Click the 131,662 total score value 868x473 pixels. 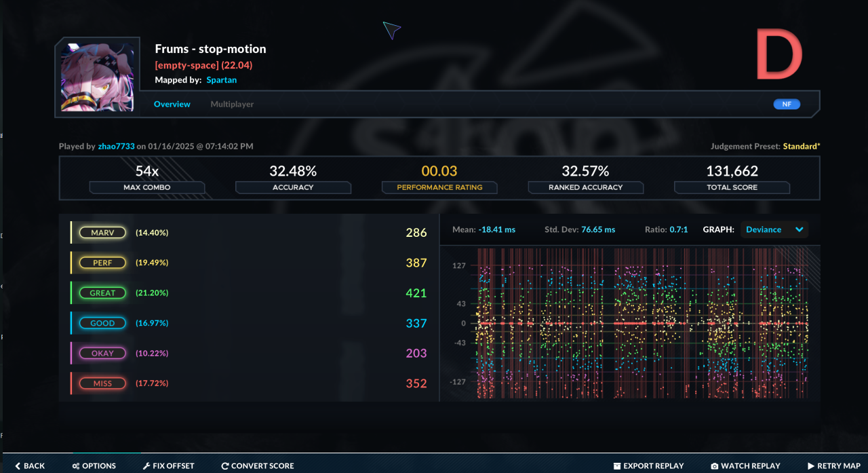coord(732,171)
